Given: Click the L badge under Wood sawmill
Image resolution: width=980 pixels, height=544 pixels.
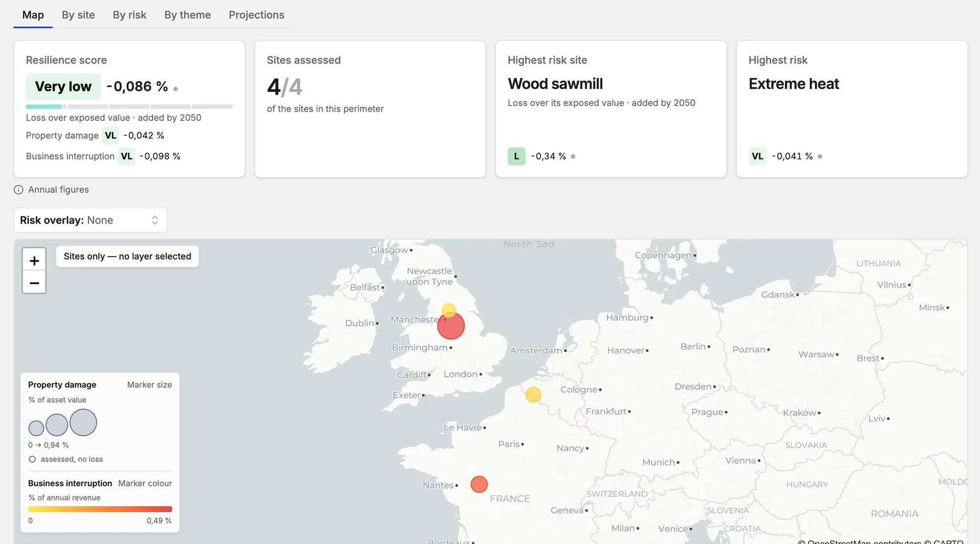Looking at the screenshot, I should pos(516,156).
